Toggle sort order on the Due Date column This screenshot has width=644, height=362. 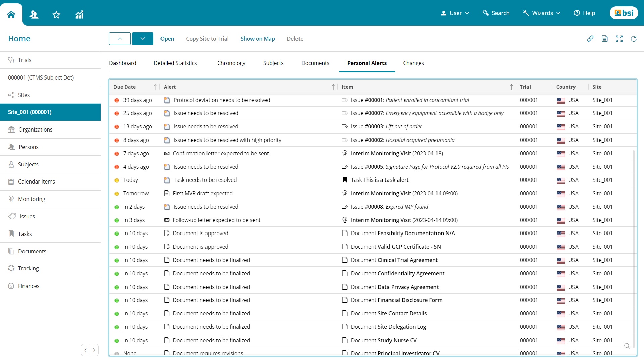(155, 87)
